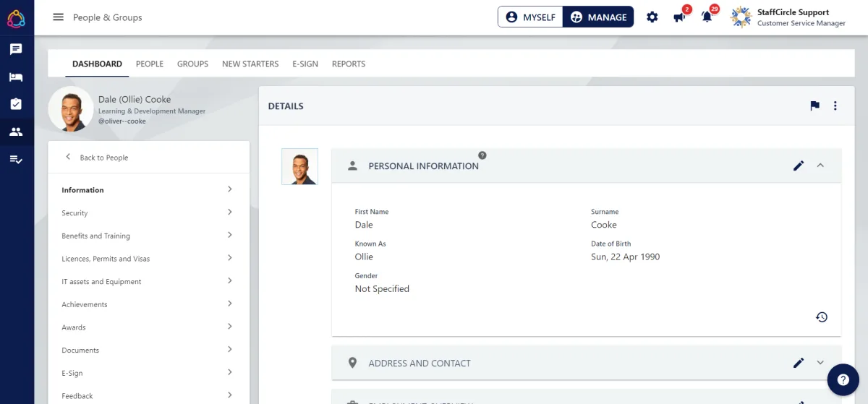Expand the Awards chevron

[230, 327]
